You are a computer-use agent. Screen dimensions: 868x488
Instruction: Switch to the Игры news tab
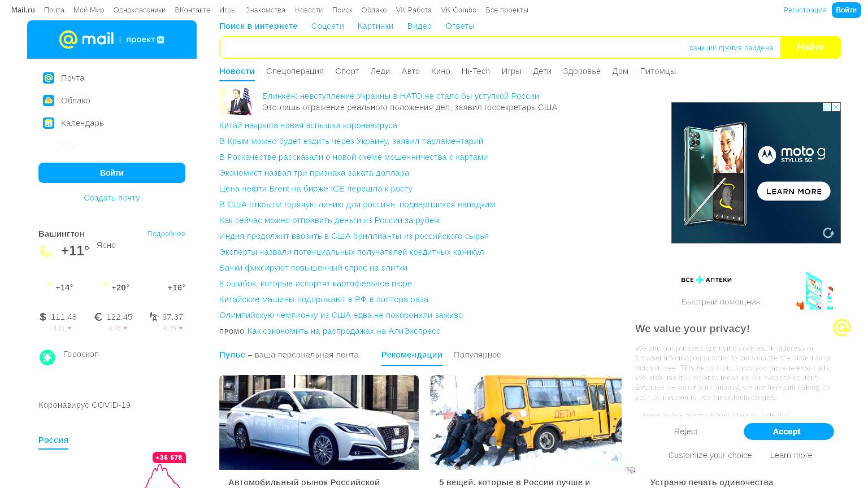[x=511, y=71]
